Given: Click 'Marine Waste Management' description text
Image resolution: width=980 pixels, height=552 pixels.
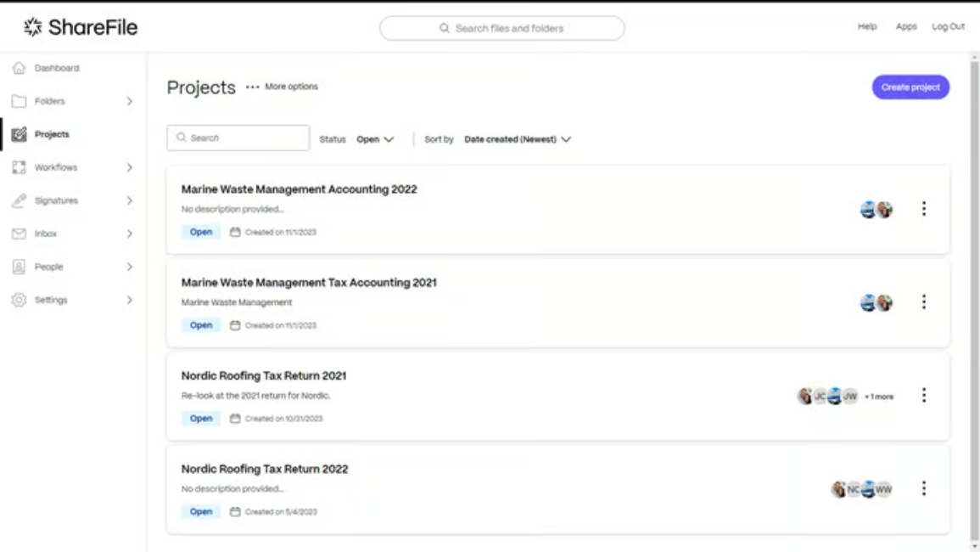Looking at the screenshot, I should tap(236, 302).
